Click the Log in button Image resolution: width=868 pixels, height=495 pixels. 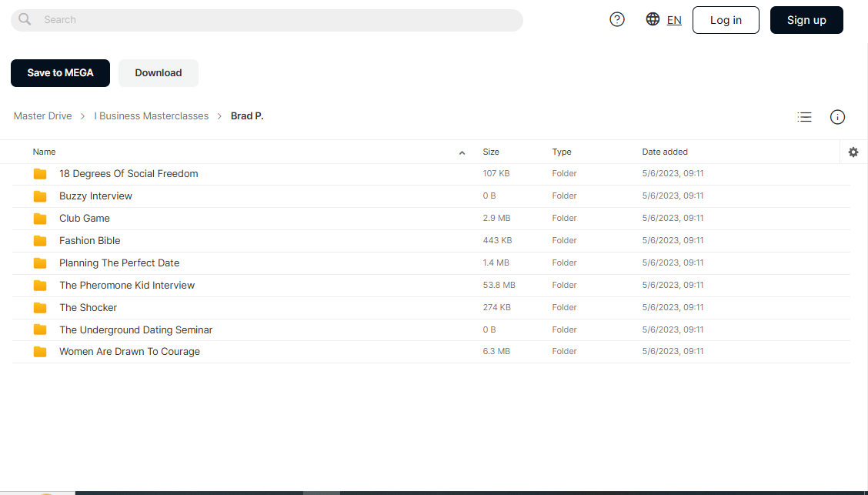click(726, 20)
